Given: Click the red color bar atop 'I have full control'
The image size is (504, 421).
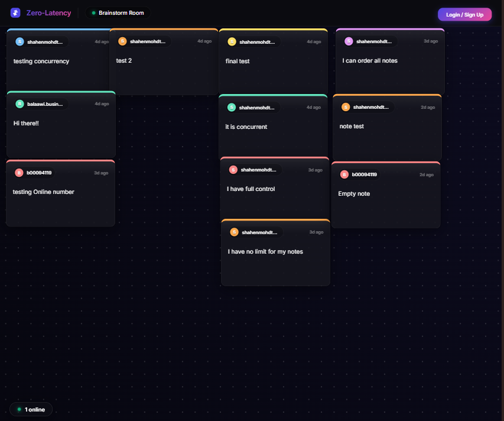Looking at the screenshot, I should click(275, 157).
